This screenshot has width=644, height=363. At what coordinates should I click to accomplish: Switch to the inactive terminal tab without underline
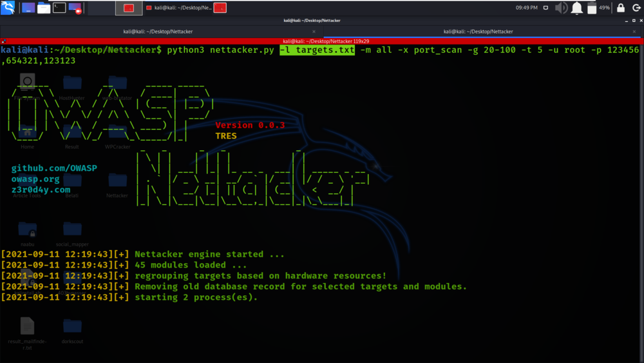click(158, 31)
